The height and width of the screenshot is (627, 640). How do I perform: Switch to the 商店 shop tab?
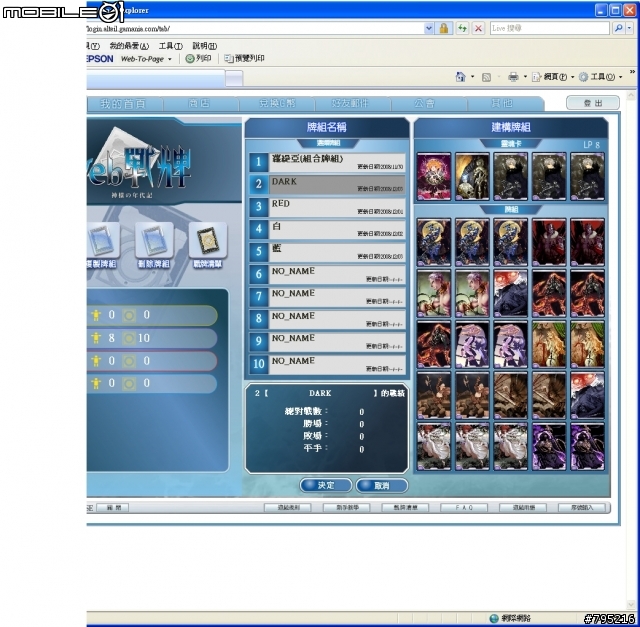click(x=199, y=104)
